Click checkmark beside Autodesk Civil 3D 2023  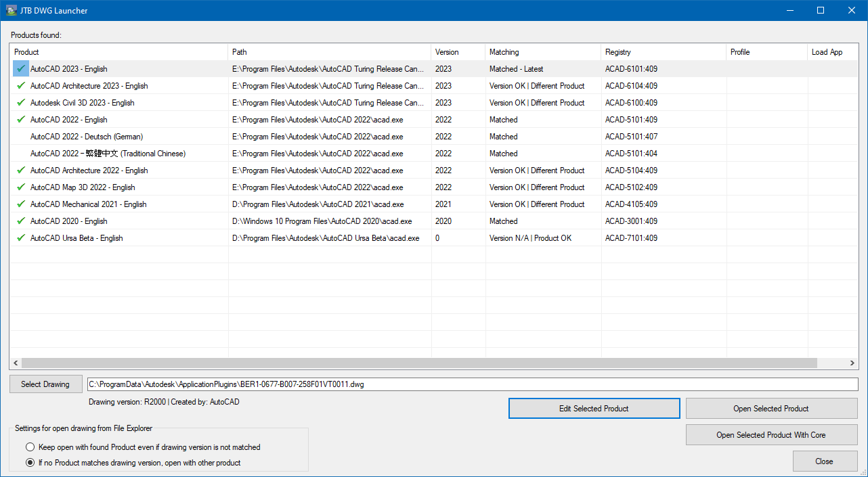point(21,102)
